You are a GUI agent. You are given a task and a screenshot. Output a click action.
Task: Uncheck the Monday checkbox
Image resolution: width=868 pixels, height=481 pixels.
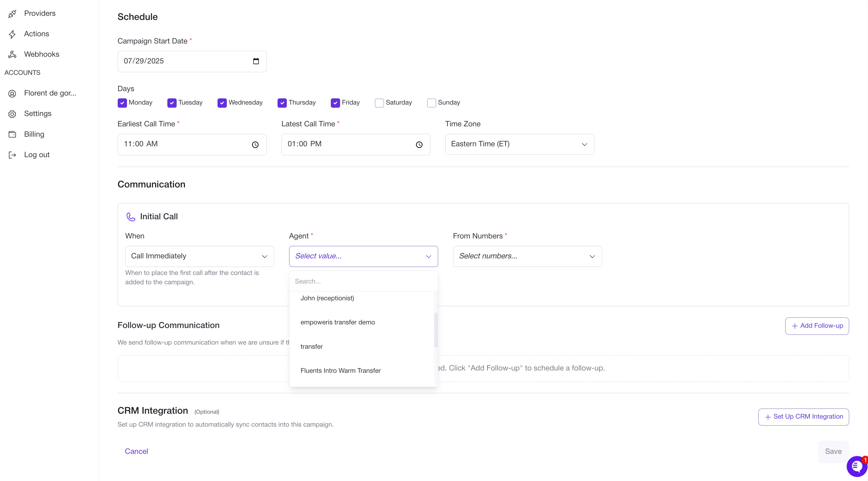[x=122, y=103]
